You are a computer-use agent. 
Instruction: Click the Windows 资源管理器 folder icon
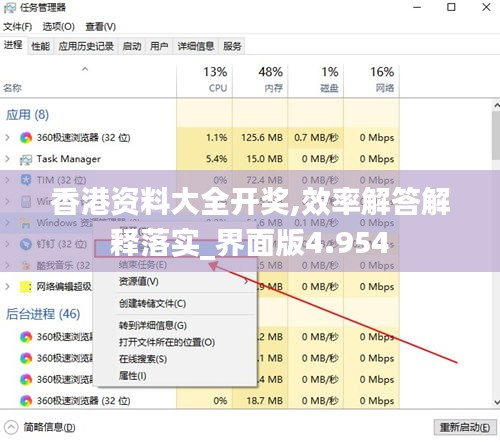[26, 223]
